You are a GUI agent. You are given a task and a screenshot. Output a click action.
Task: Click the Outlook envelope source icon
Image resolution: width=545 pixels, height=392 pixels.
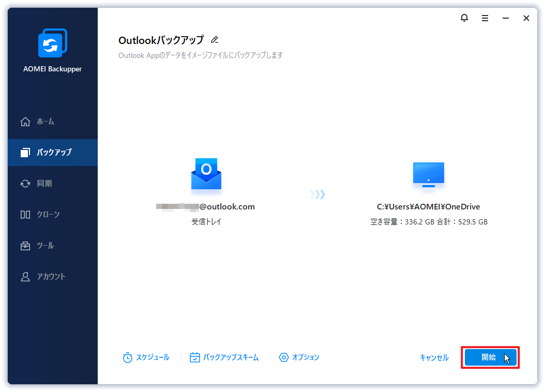coord(206,174)
